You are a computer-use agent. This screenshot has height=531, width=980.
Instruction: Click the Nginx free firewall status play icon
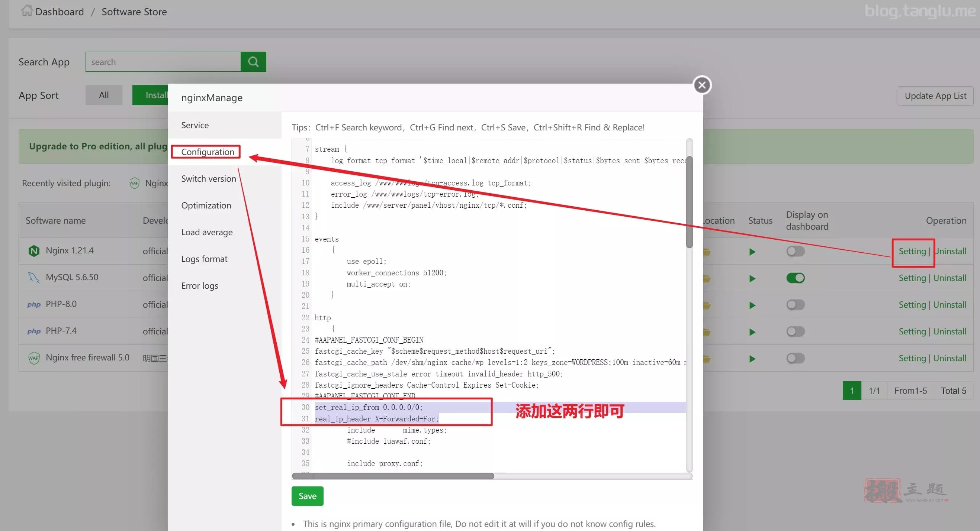(752, 359)
